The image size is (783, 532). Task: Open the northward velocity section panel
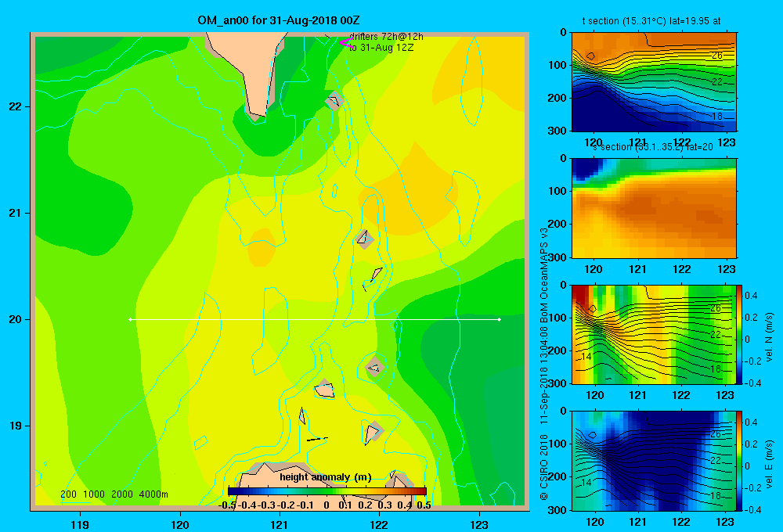click(x=654, y=334)
